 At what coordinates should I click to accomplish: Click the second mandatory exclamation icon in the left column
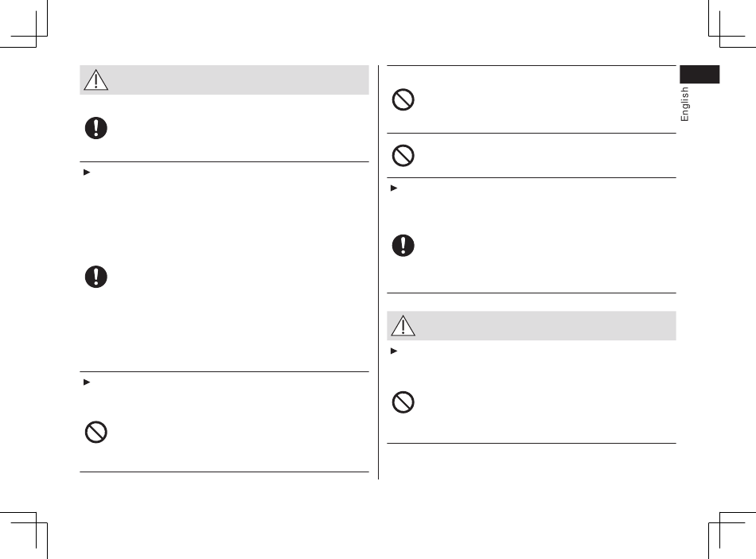[x=96, y=277]
